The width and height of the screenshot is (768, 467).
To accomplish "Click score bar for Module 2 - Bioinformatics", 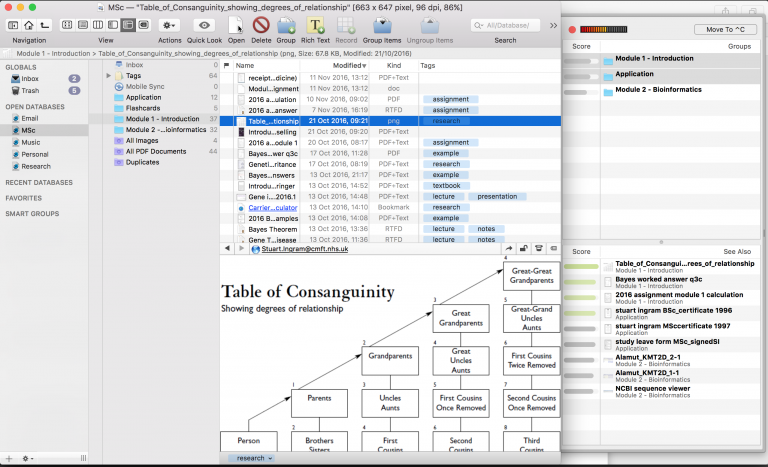I will (x=580, y=92).
